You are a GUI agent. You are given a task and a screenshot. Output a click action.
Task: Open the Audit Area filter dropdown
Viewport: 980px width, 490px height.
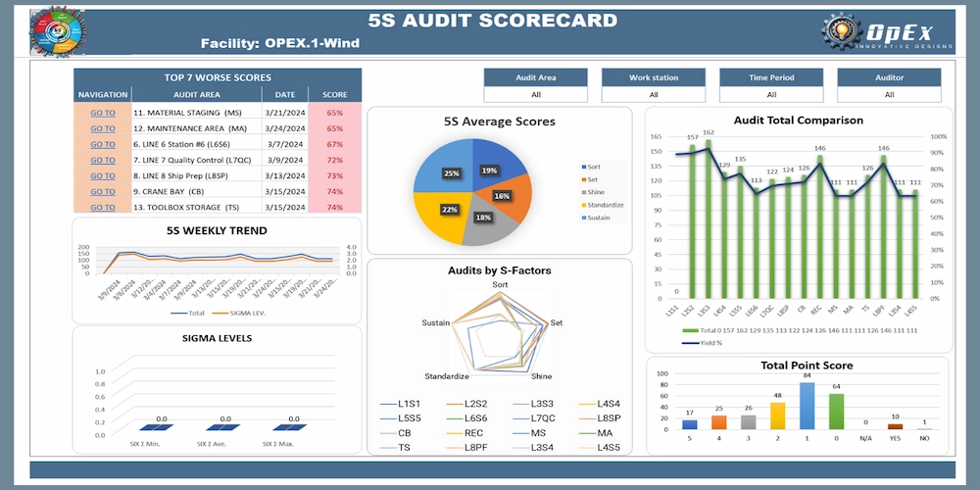pyautogui.click(x=536, y=95)
